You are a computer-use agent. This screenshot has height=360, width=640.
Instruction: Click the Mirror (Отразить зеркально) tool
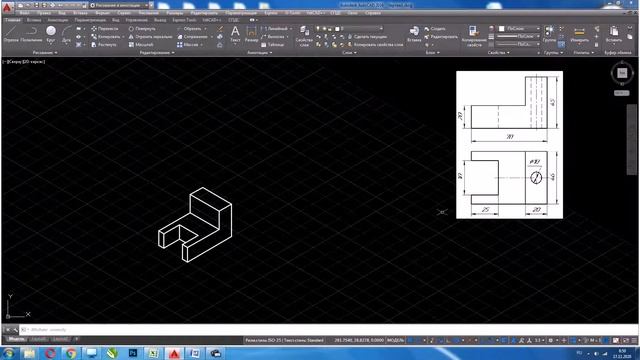(150, 36)
